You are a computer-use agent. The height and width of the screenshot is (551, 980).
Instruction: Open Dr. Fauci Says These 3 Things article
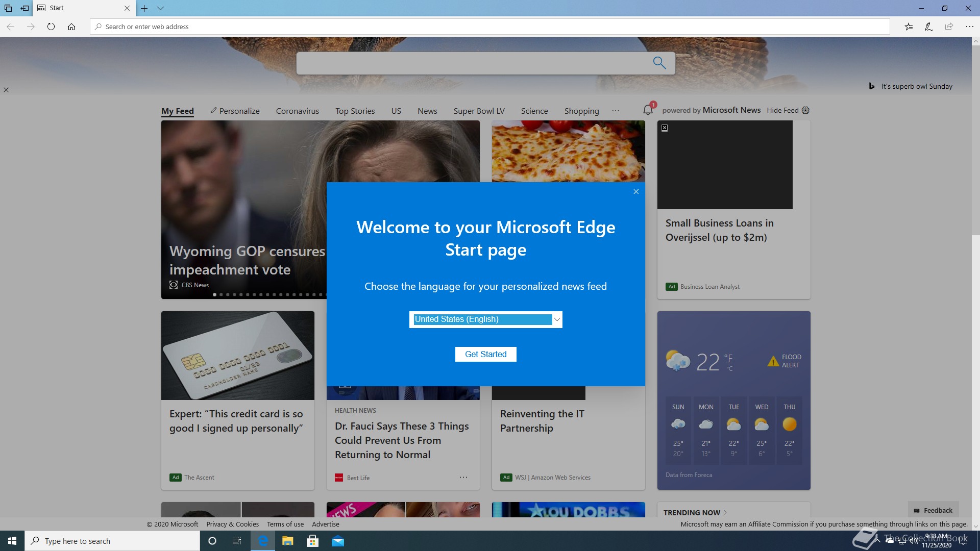pos(402,440)
